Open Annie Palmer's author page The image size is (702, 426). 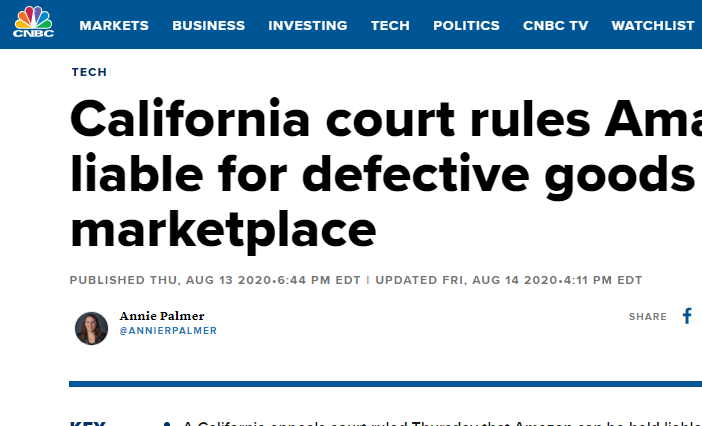[162, 316]
